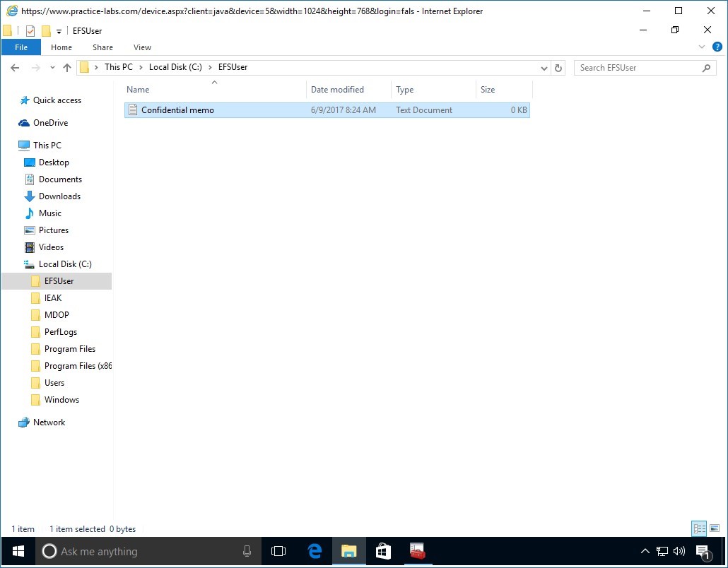
Task: Open the File menu
Action: coord(21,47)
